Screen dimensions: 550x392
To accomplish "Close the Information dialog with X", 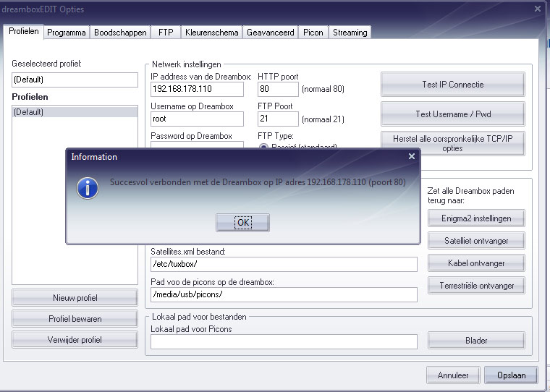I will point(412,156).
